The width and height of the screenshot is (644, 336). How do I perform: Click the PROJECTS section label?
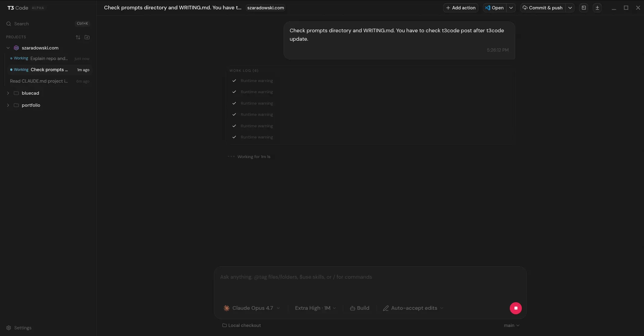point(16,37)
